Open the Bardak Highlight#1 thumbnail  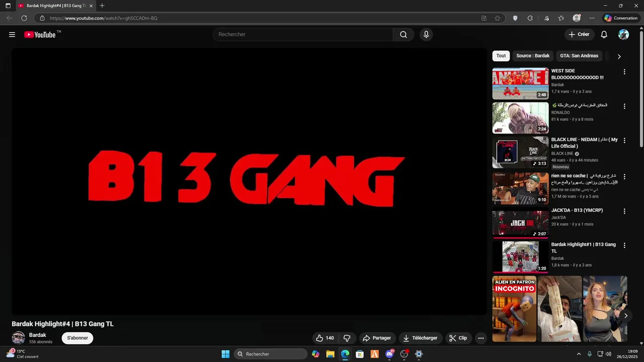[520, 256]
